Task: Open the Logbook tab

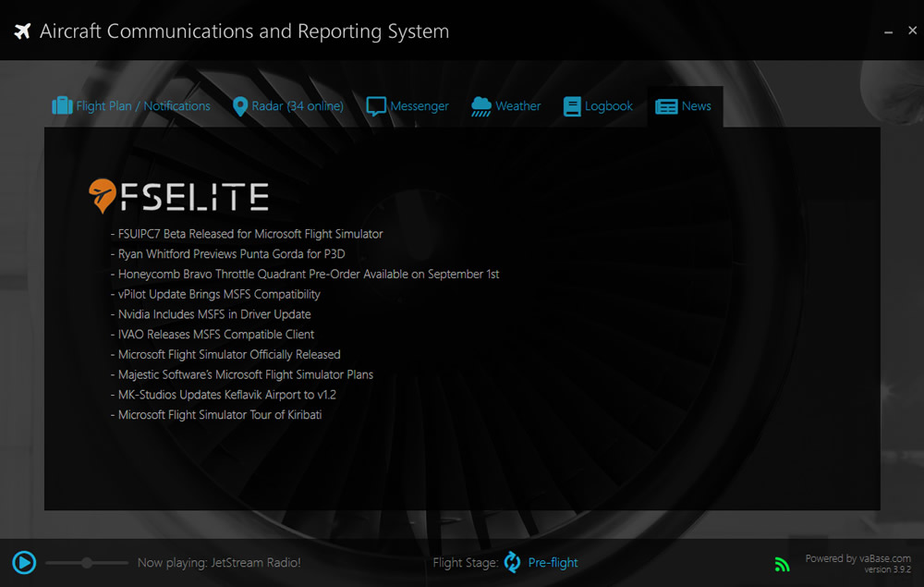Action: pos(598,106)
